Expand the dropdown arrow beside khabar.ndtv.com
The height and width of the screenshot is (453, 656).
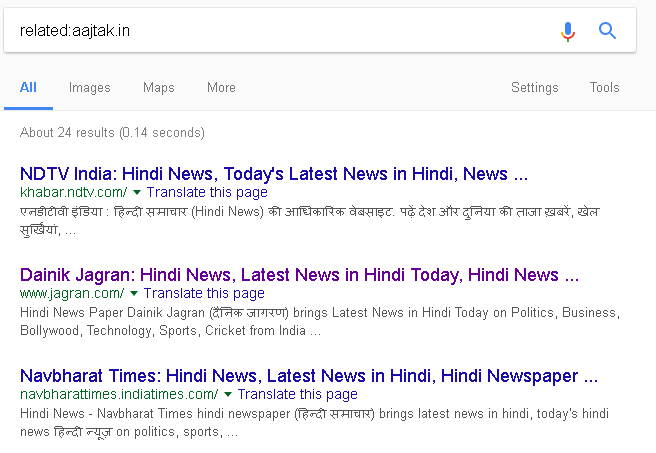pyautogui.click(x=137, y=192)
